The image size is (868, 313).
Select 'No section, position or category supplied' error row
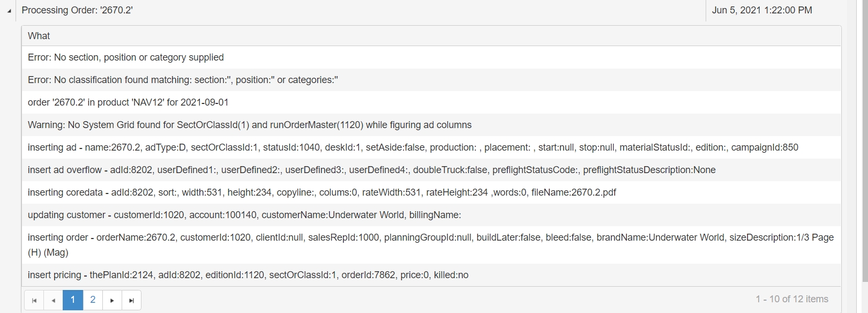[126, 57]
